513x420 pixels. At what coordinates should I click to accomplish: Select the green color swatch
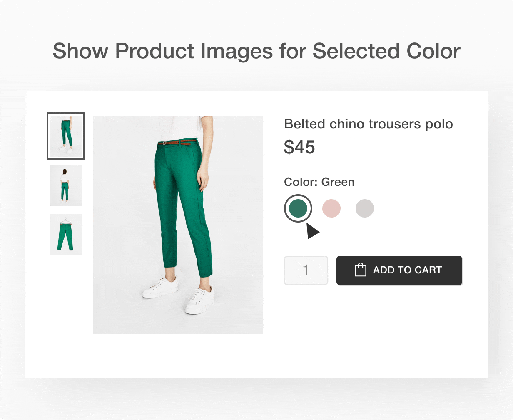point(298,208)
